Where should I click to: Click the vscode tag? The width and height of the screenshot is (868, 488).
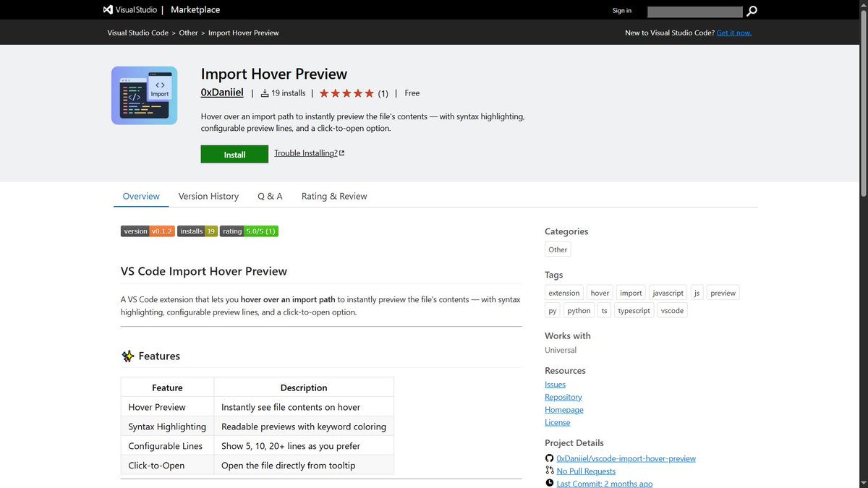tap(672, 310)
